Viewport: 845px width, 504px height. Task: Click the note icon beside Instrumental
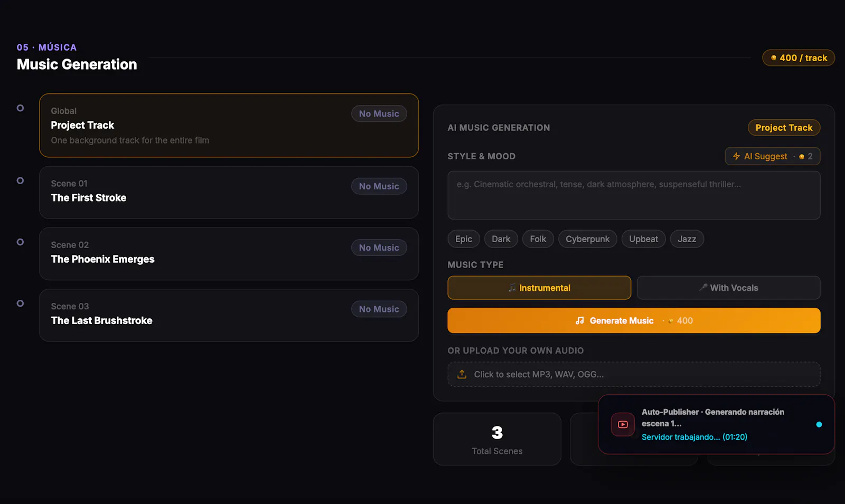[x=512, y=288]
